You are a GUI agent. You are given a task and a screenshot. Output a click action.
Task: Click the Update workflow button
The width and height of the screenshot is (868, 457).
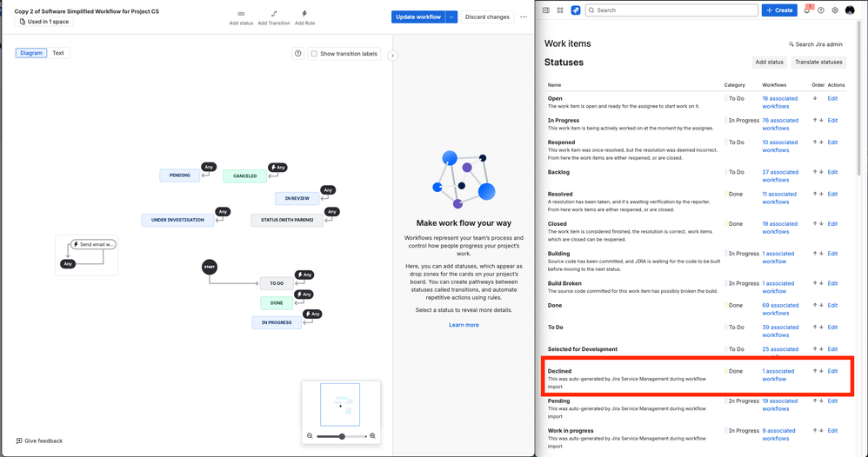point(418,17)
